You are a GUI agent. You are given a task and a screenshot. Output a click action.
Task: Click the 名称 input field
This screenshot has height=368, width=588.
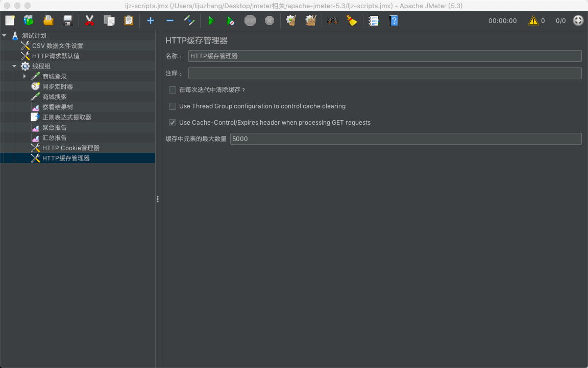[x=385, y=56]
